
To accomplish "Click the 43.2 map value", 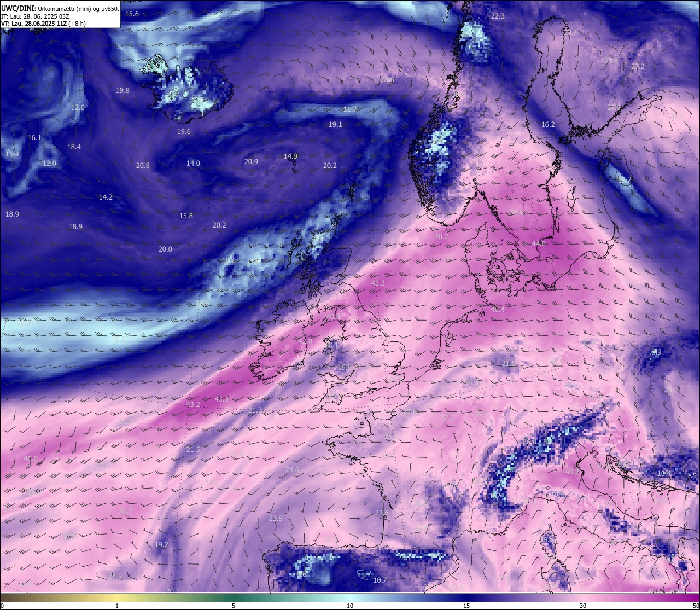I will click(x=193, y=405).
